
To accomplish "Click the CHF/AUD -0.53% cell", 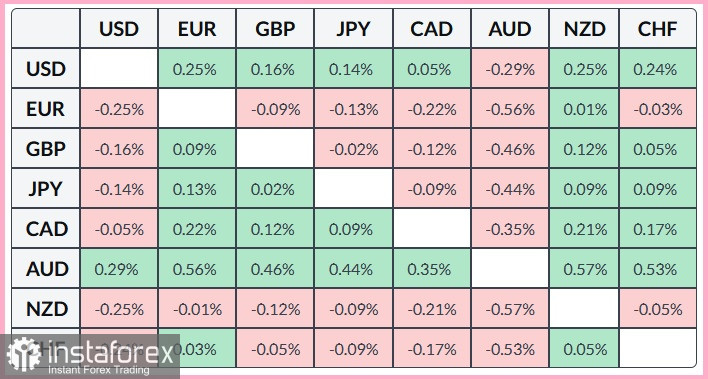I will tap(510, 349).
